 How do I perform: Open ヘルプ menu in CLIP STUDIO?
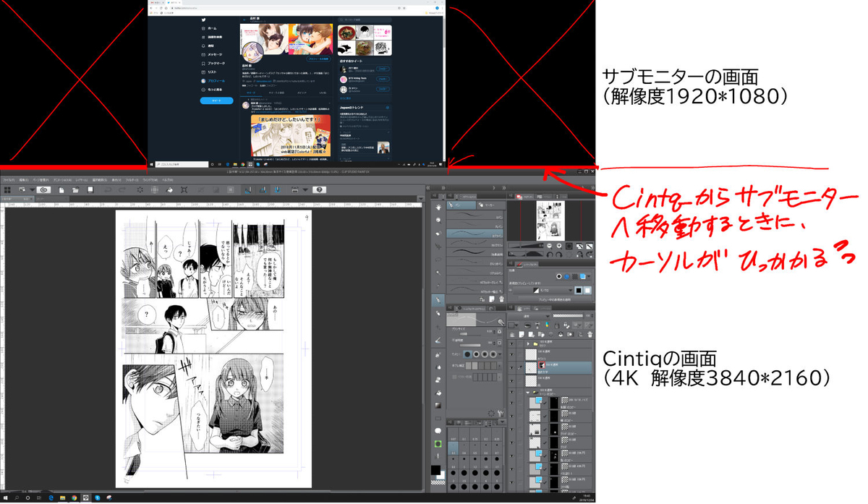tap(167, 180)
